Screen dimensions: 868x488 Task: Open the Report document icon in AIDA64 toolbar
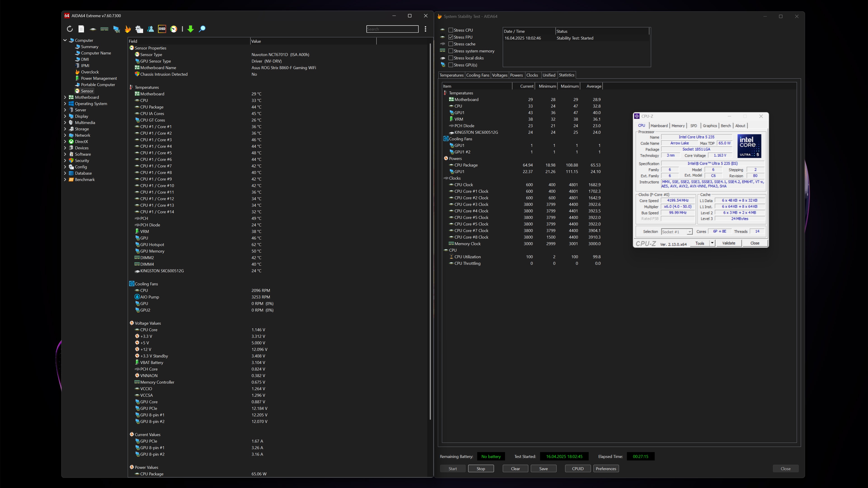[81, 29]
